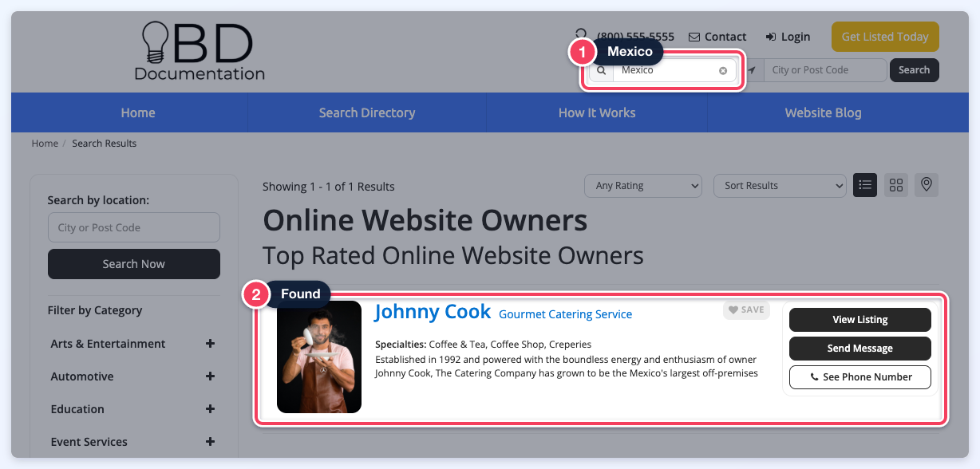Click the Login link

(788, 37)
